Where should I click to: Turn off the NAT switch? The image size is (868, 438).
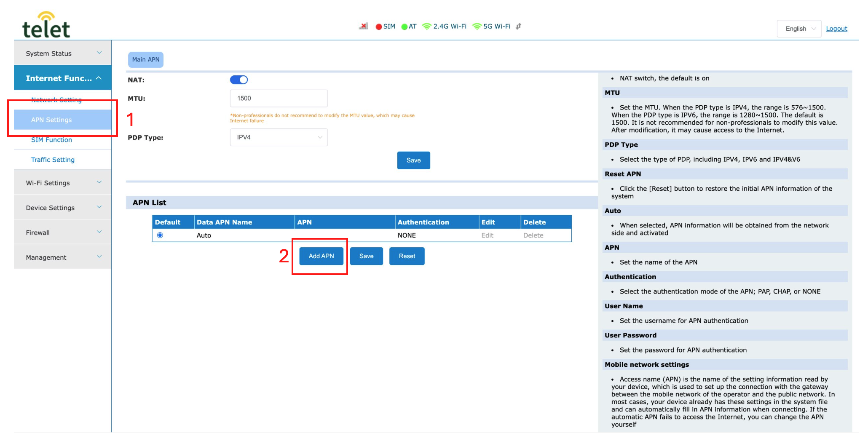pos(239,80)
